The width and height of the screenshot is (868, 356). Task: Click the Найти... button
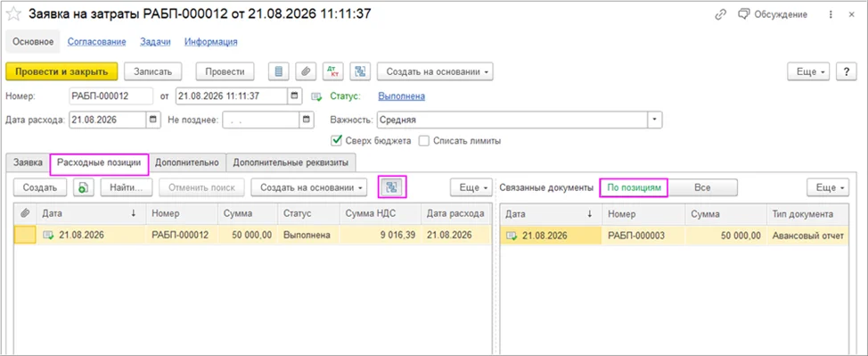(127, 187)
